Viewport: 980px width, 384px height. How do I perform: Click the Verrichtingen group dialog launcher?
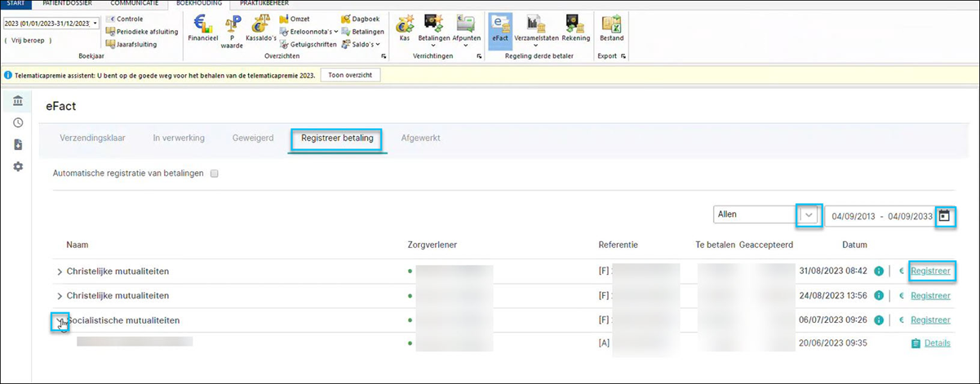click(479, 56)
